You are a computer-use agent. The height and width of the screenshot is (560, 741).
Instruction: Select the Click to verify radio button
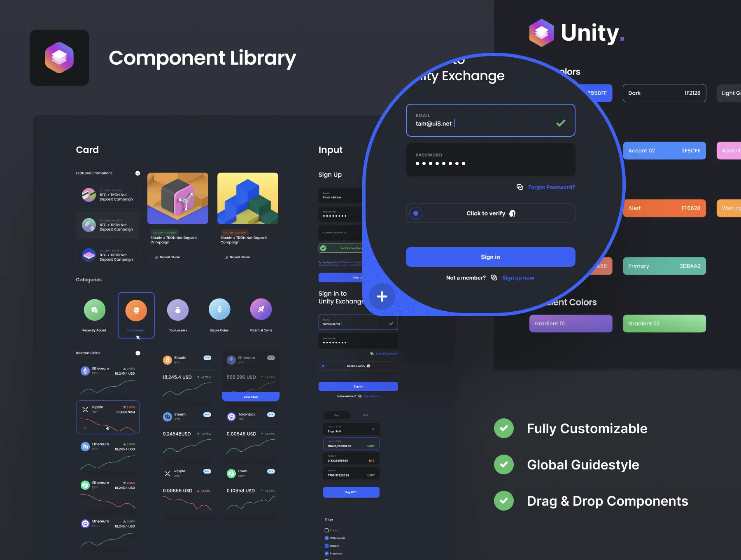point(416,213)
